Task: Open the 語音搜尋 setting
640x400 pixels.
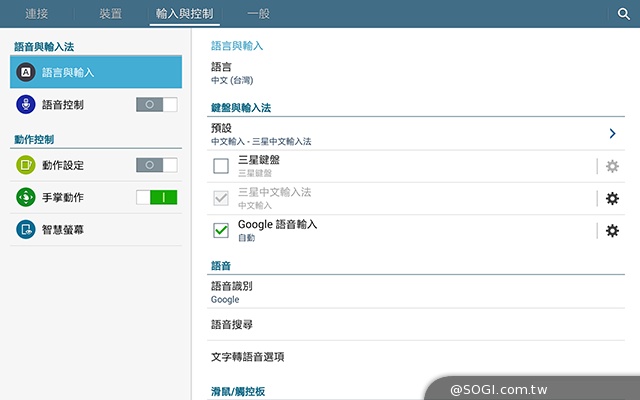Action: coord(416,324)
